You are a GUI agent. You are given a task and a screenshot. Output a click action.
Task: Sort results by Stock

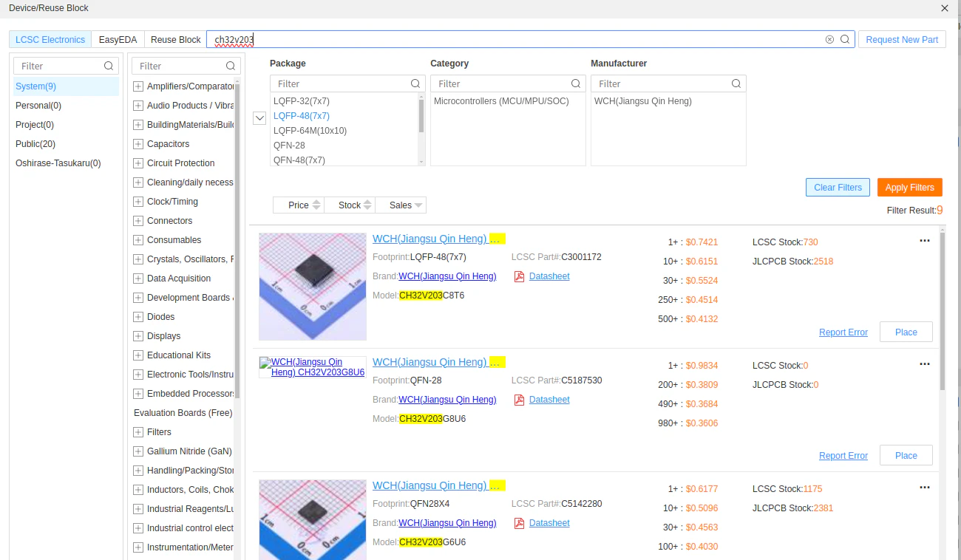point(350,205)
